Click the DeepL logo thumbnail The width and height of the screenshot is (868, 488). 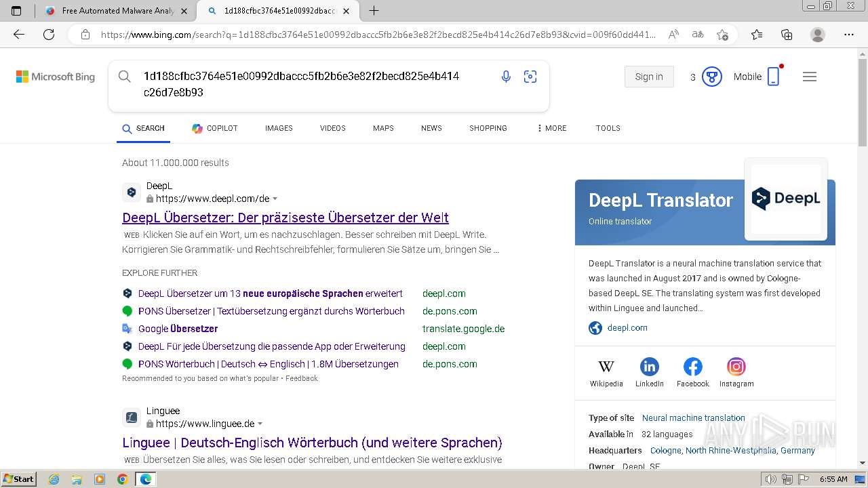(786, 199)
